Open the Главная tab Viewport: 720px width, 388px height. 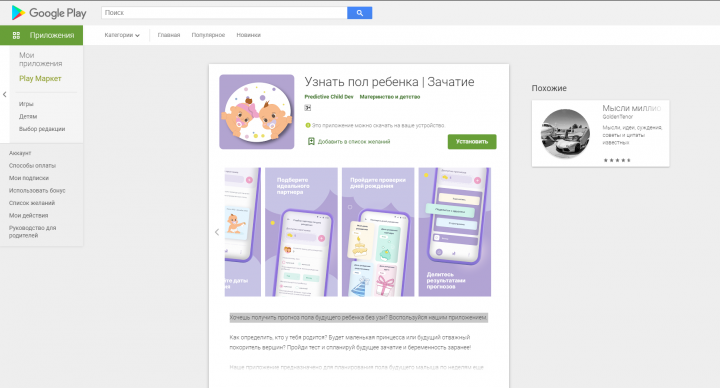coord(169,35)
